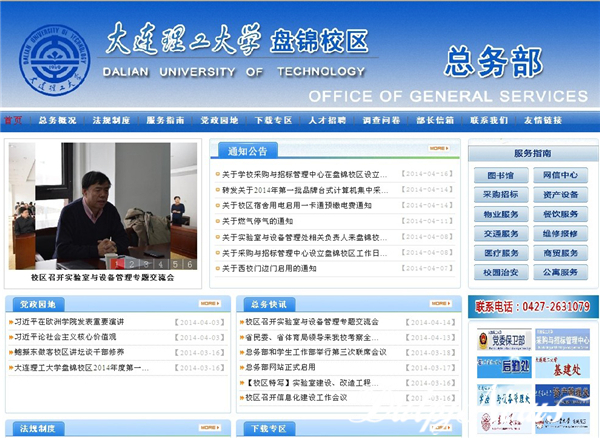The height and width of the screenshot is (438, 600).
Task: Open news 总务部和学生工作部举行第三次联席会议
Action: [316, 352]
